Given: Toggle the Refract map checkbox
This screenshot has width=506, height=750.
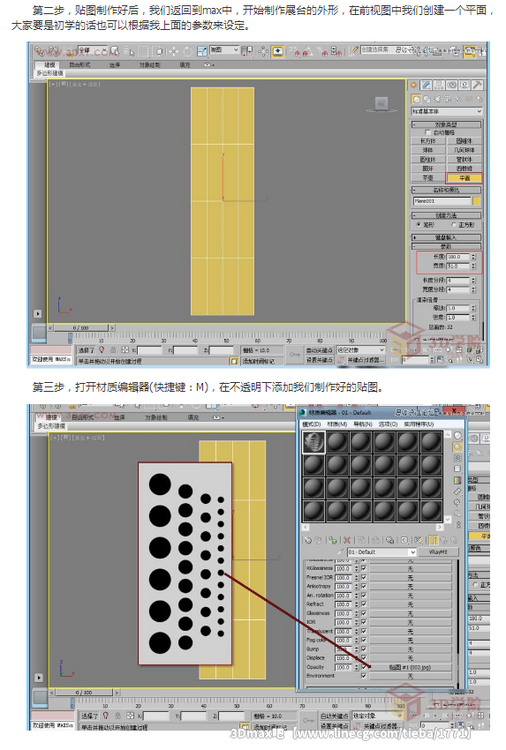Looking at the screenshot, I should tap(363, 604).
